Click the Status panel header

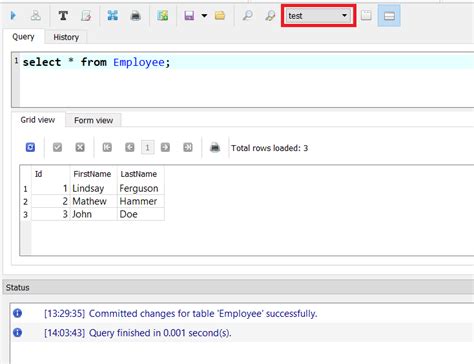click(x=238, y=287)
